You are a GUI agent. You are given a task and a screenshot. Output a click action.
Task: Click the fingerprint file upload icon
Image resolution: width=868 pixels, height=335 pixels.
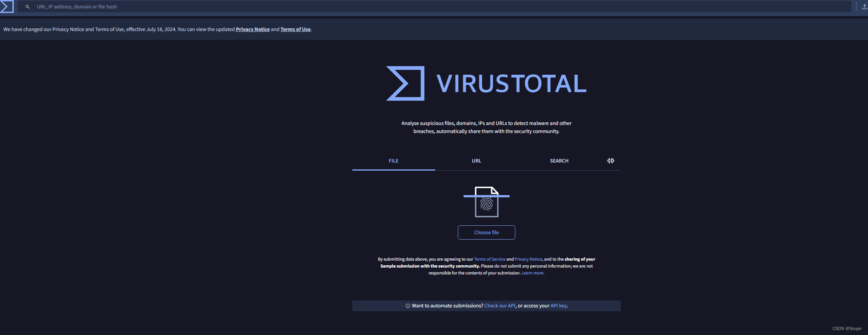487,202
